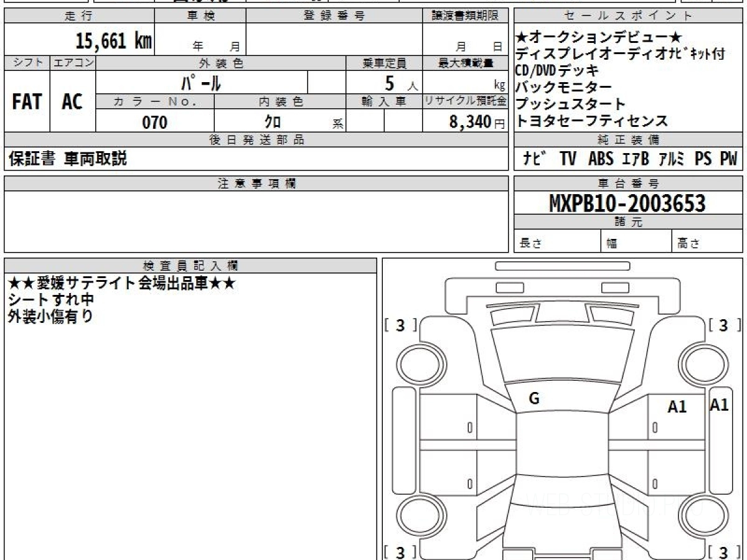Click the interior color クロ

coord(273,122)
